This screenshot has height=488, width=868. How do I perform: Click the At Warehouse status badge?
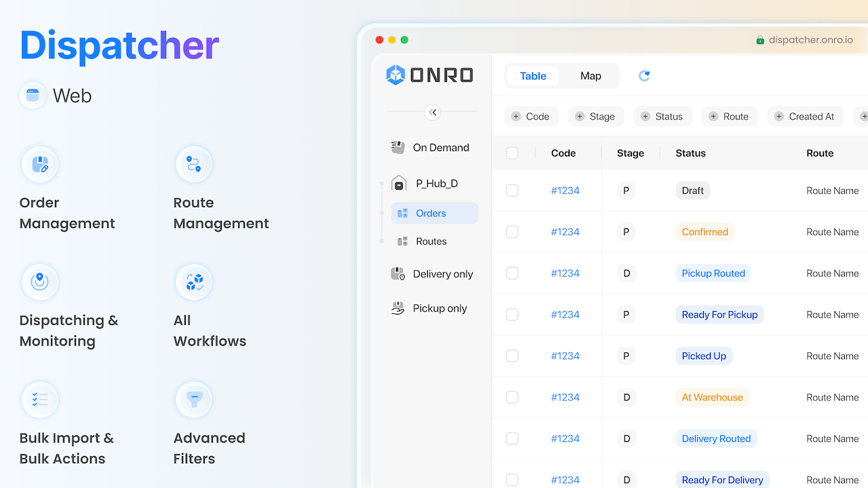tap(712, 397)
